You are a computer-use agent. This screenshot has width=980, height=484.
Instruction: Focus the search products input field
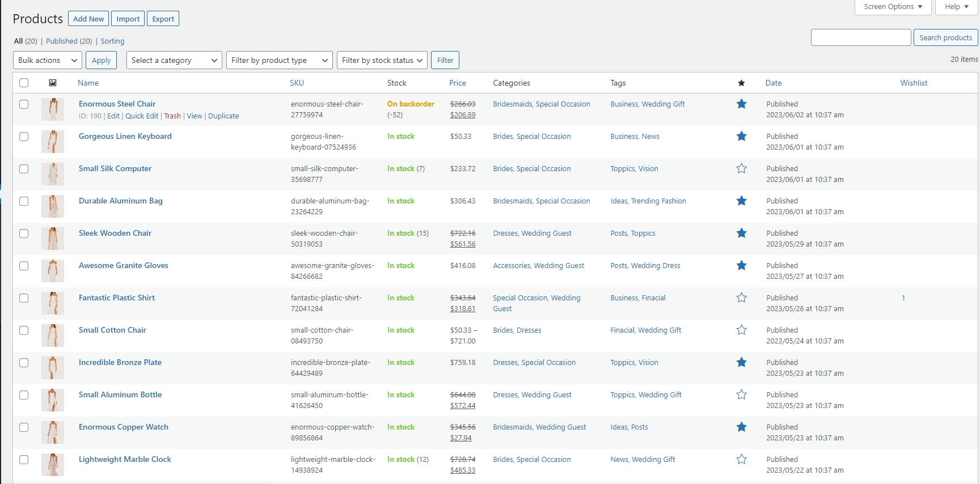click(x=861, y=37)
